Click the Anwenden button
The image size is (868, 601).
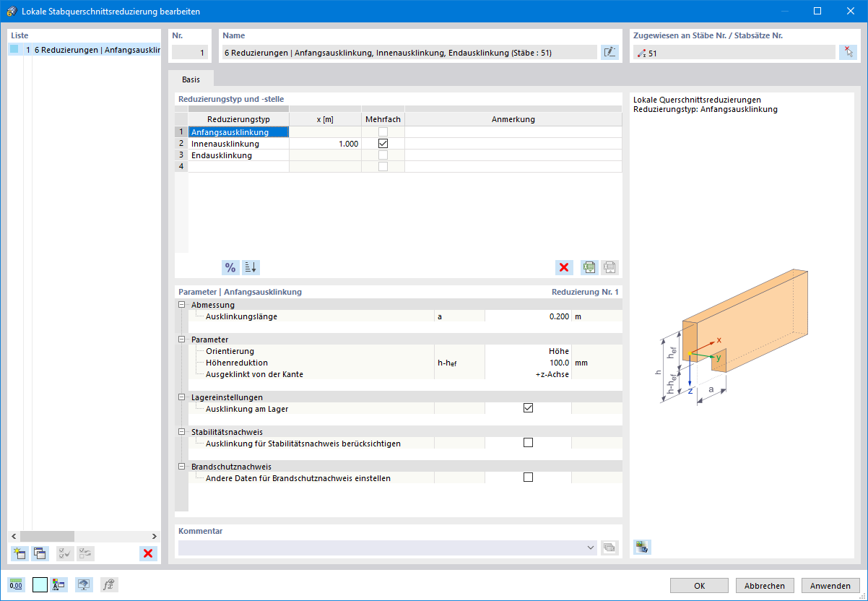[x=830, y=586]
